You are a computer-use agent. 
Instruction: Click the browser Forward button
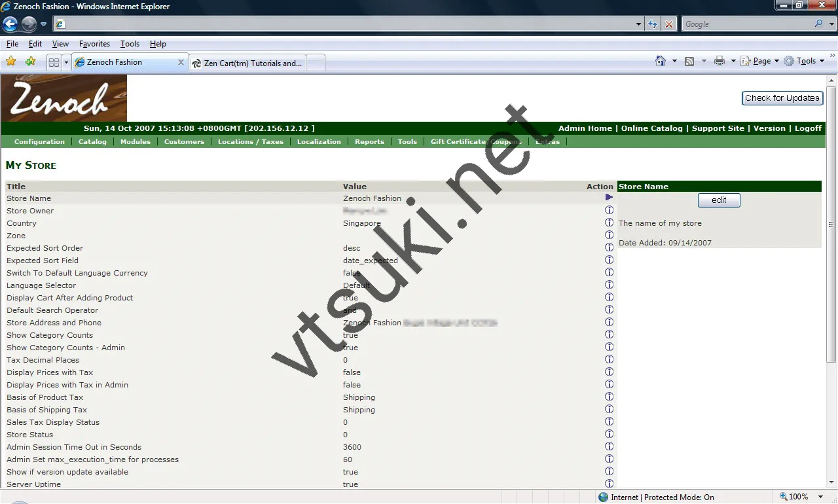(29, 24)
